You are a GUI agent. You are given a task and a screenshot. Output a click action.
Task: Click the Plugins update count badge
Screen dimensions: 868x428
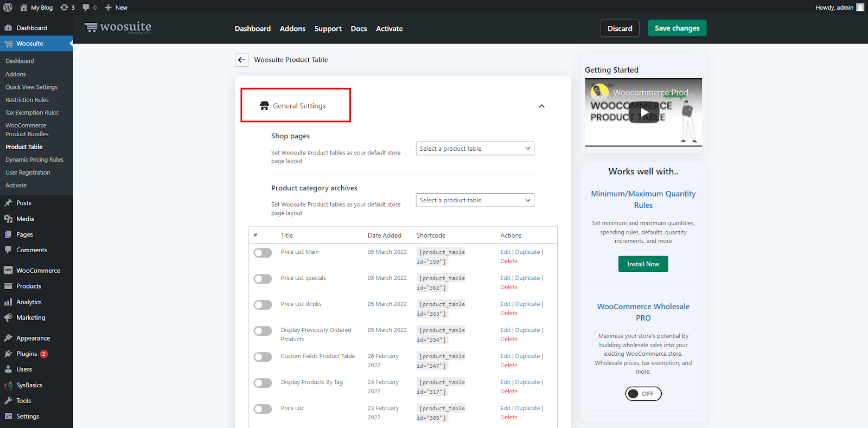tap(44, 354)
